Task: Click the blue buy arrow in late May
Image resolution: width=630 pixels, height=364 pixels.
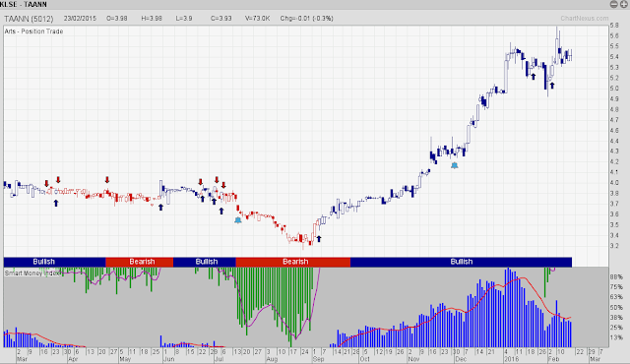Action: tap(160, 207)
